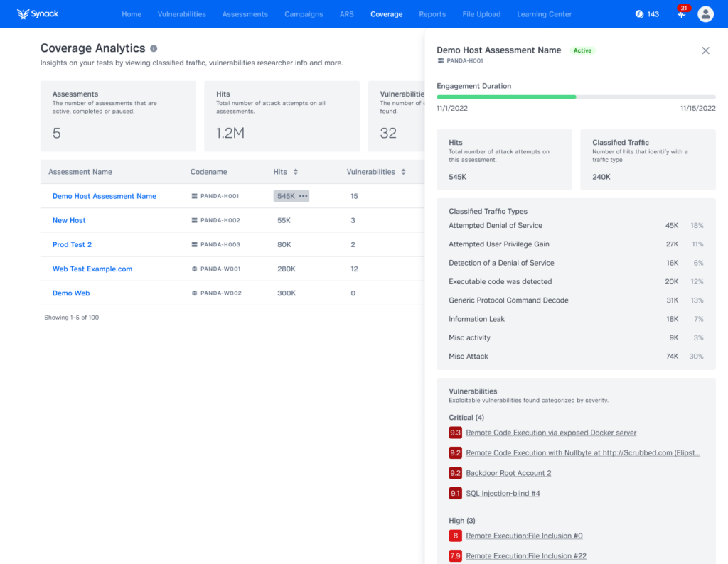Close the Demo Host Assessment panel
The height and width of the screenshot is (564, 728).
click(x=705, y=50)
